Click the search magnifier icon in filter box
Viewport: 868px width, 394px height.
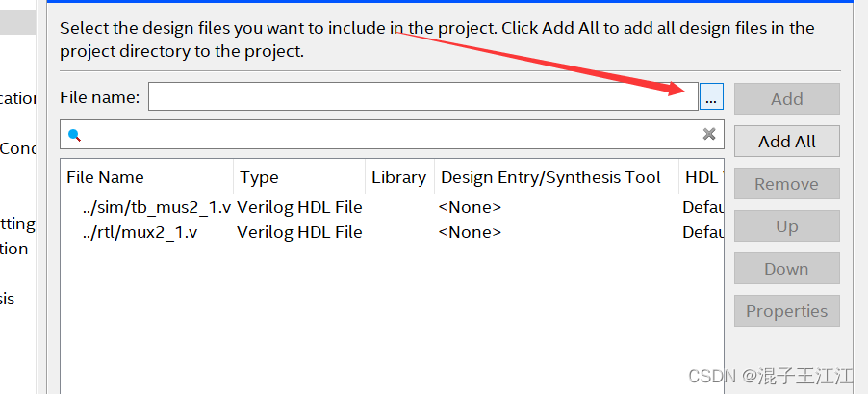74,135
